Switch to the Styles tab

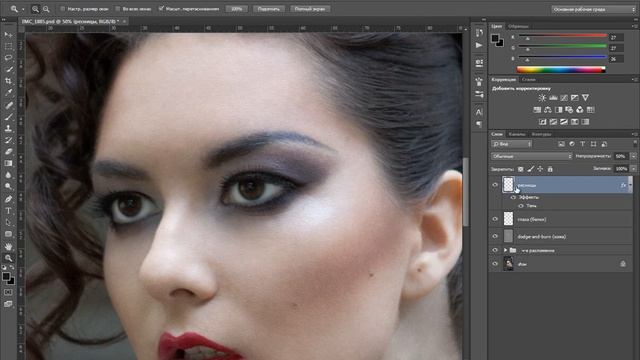pos(528,80)
